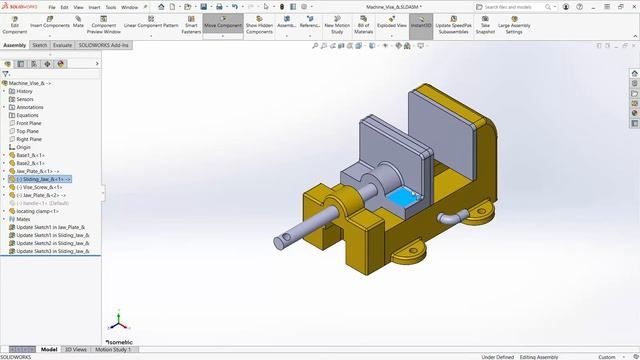640x360 pixels.
Task: Switch to 3D Views bottom tab
Action: tap(76, 349)
